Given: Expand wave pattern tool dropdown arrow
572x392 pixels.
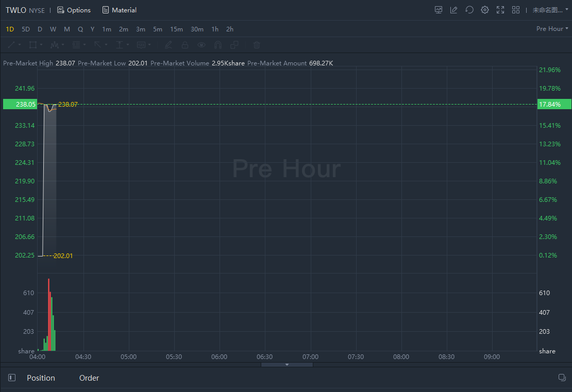Looking at the screenshot, I should click(63, 45).
